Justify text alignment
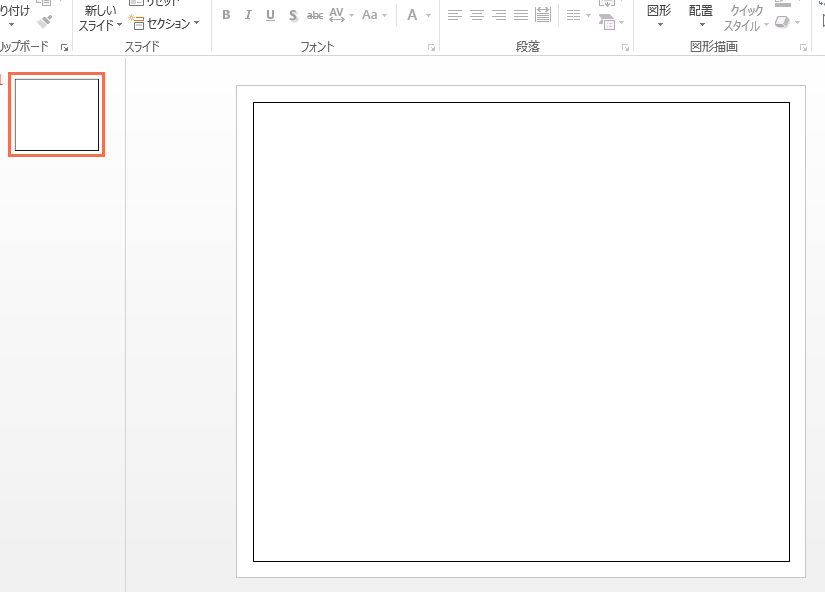 tap(521, 15)
